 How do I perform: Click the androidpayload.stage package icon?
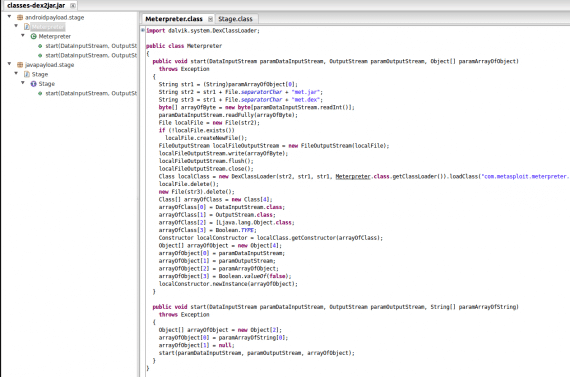(x=20, y=17)
